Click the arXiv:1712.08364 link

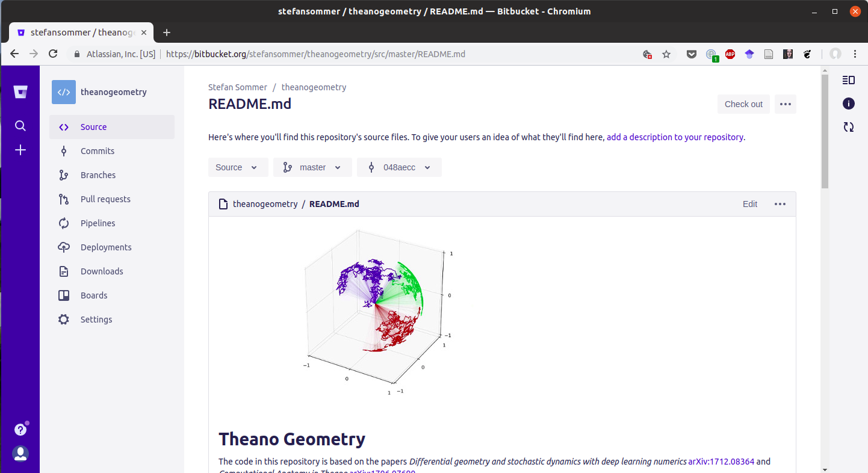tap(721, 462)
